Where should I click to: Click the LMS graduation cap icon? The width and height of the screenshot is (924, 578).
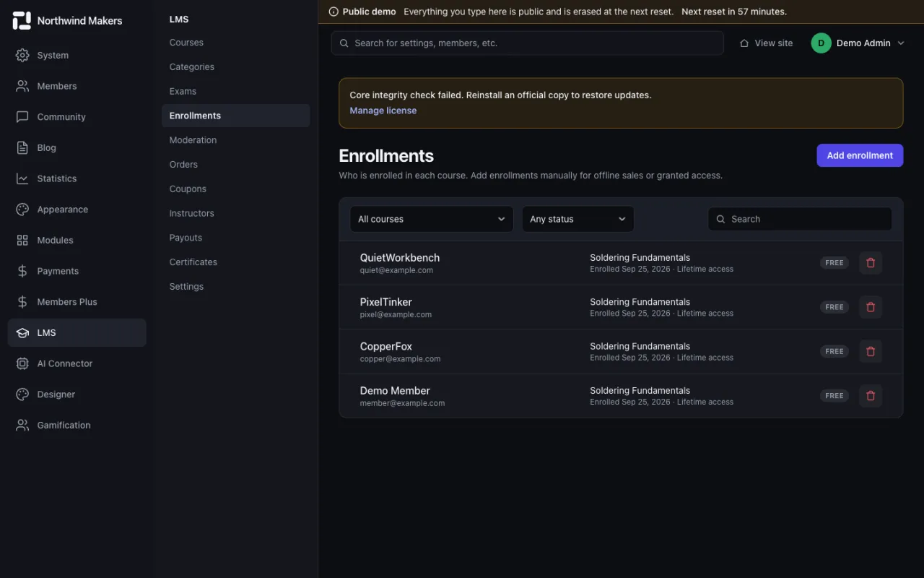tap(22, 333)
